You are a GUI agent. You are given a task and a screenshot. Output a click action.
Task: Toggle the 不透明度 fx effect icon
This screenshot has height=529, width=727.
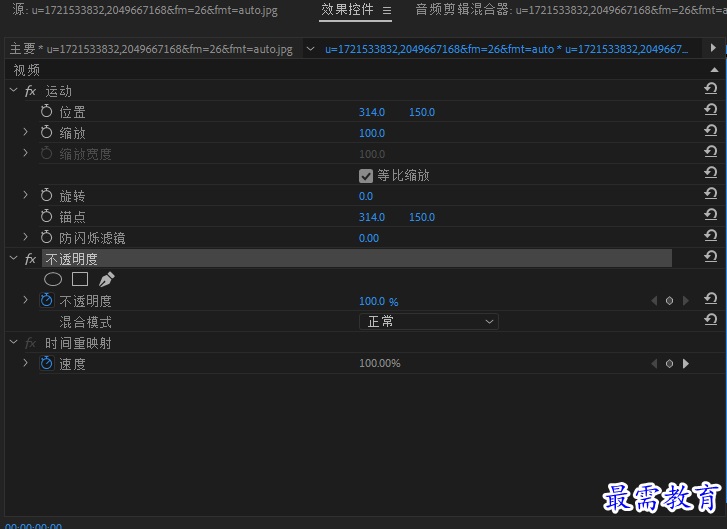pos(31,259)
